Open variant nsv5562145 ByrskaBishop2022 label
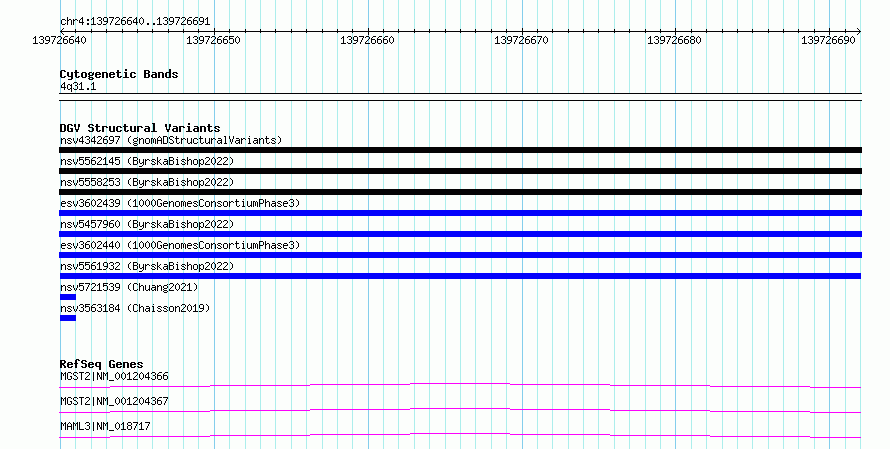Screen dimensions: 890x449 [x=147, y=161]
